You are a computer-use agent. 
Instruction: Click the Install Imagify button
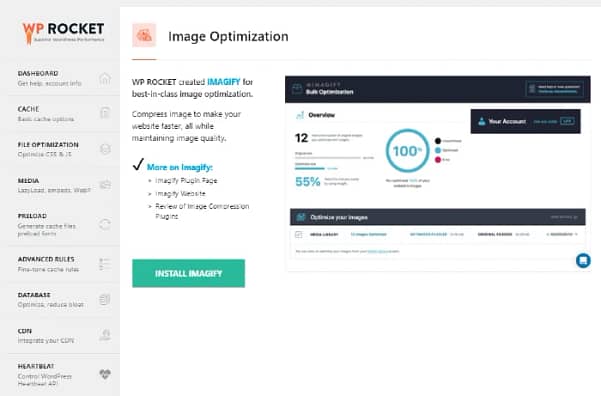pyautogui.click(x=189, y=273)
